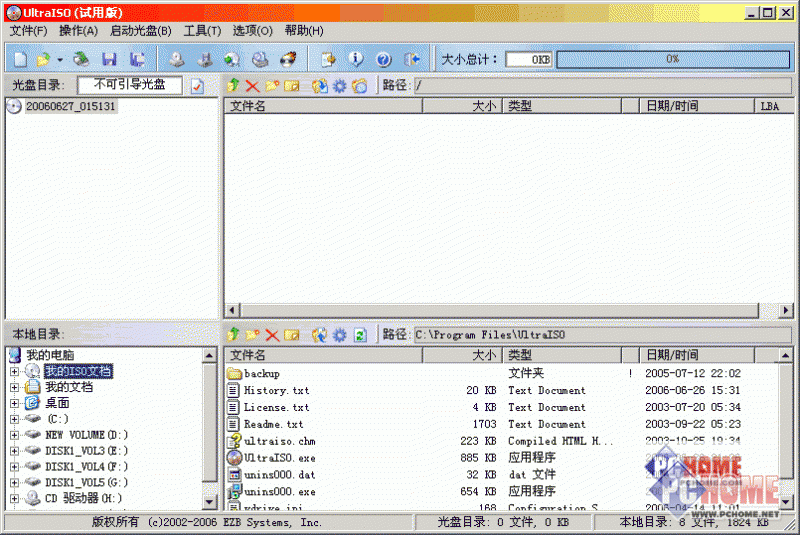Click the Rename icon in disc panel toolbar
Screen dimensions: 800x535
tap(292, 85)
